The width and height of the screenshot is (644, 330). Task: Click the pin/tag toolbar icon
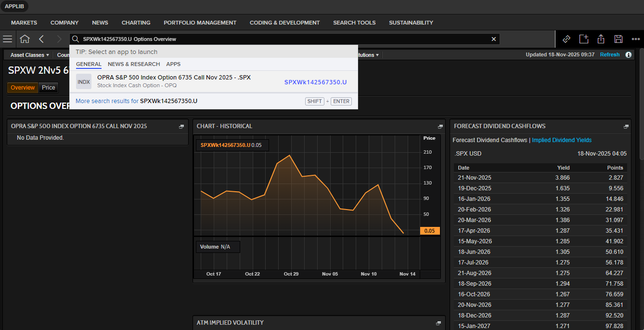click(x=567, y=39)
